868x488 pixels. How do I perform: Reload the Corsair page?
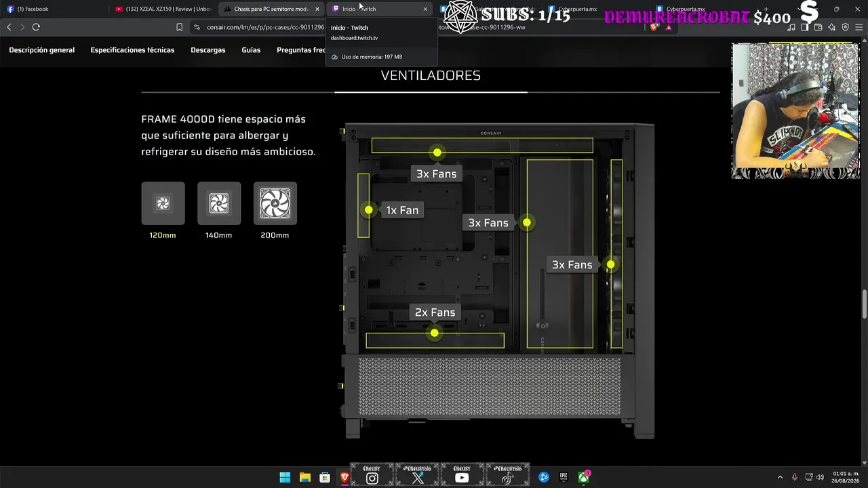pos(36,27)
